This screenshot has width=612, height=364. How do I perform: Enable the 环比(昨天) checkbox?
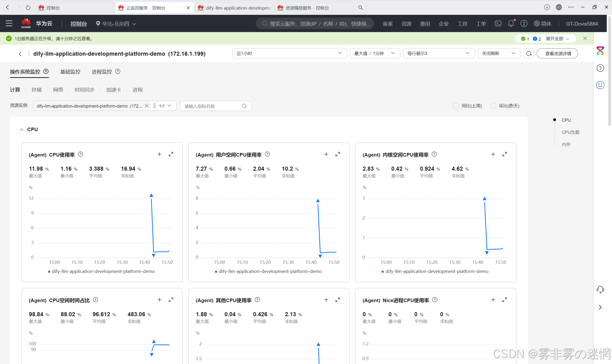[493, 106]
